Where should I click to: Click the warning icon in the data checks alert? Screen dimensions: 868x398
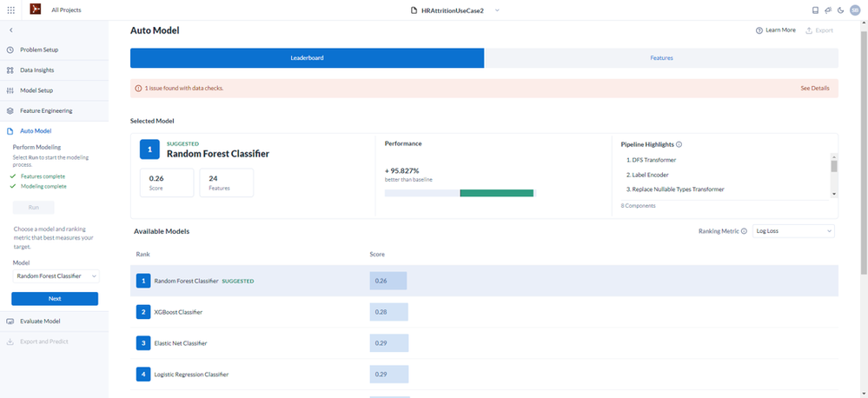pyautogui.click(x=138, y=88)
